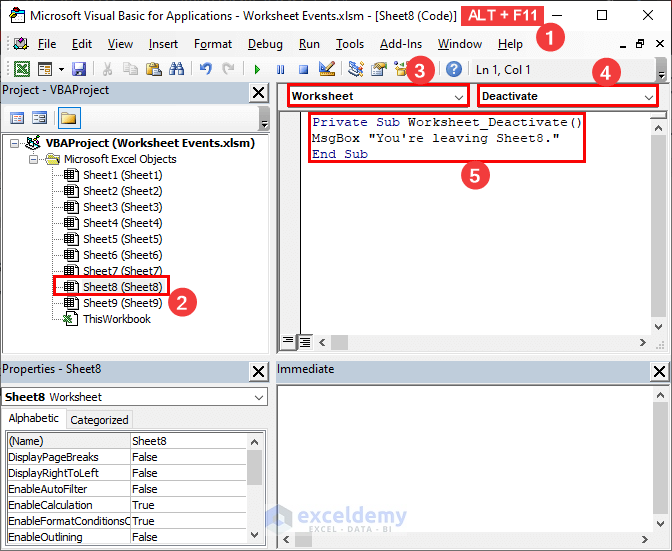
Task: Select Sheet8 (Sheet8) in project tree
Action: point(123,287)
